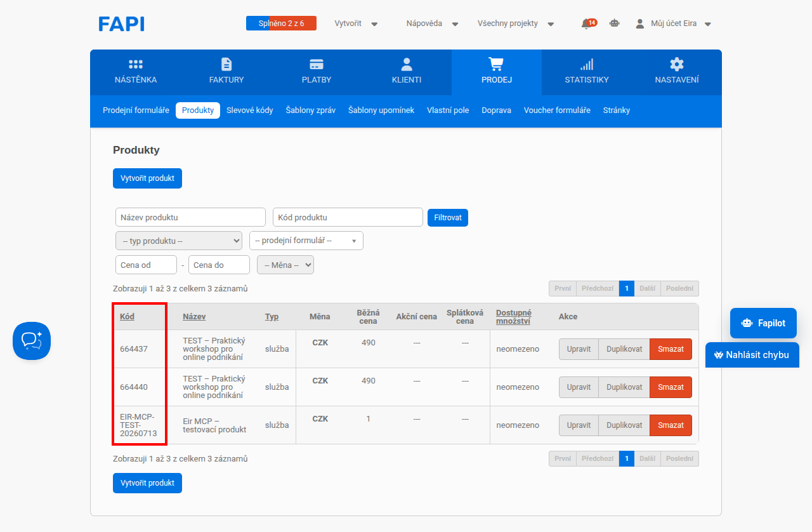Image resolution: width=812 pixels, height=532 pixels.
Task: Select the Produkty tab
Action: 198,110
